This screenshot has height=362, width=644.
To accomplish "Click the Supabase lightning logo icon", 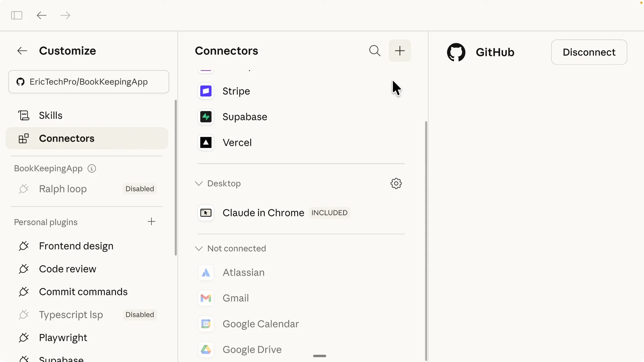I will [206, 117].
